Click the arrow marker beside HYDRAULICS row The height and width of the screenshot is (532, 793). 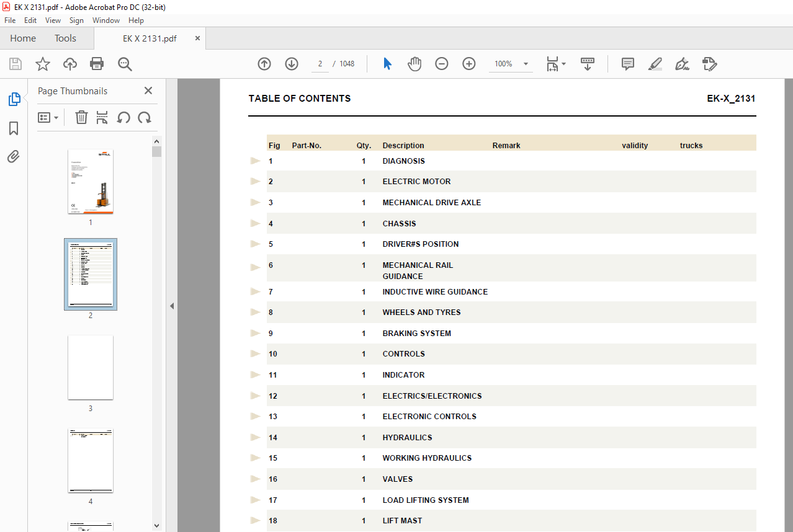[255, 437]
